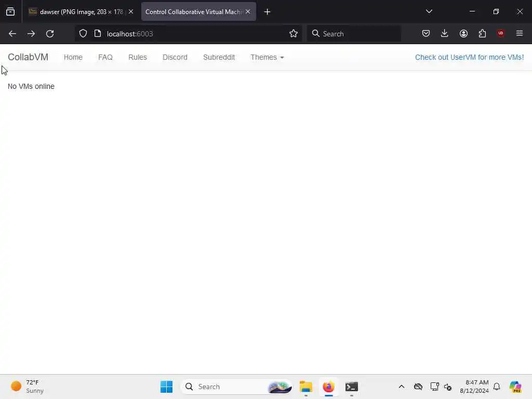Open Firefox application hamburger menu

520,34
